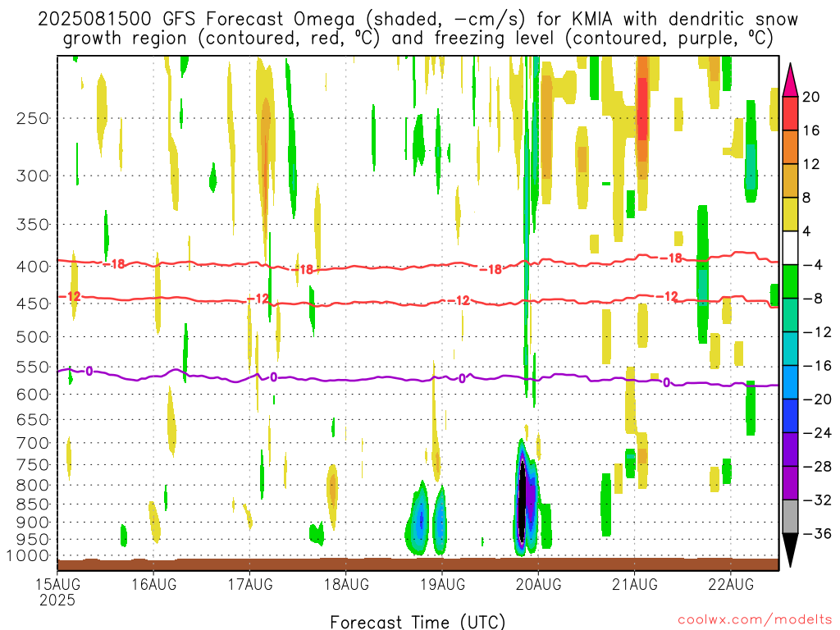
Task: Click the purple -24 to -28 colorbar swatch
Action: (x=790, y=450)
